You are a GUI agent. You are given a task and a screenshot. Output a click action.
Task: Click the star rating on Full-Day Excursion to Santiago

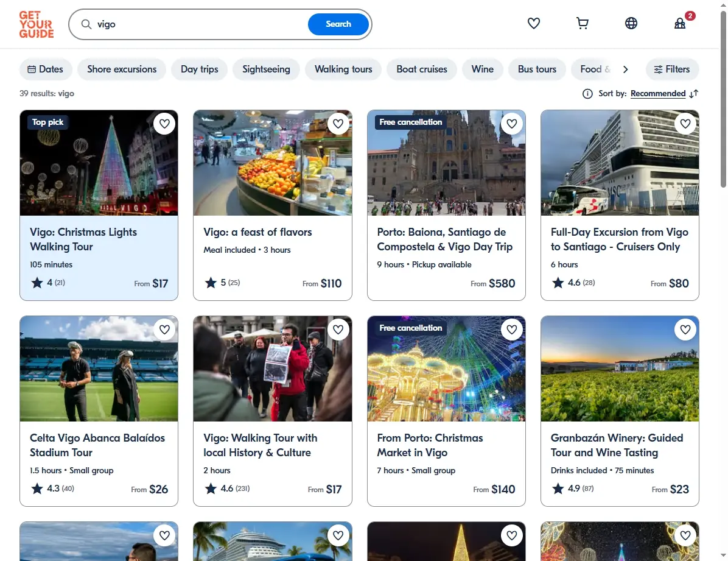click(573, 283)
